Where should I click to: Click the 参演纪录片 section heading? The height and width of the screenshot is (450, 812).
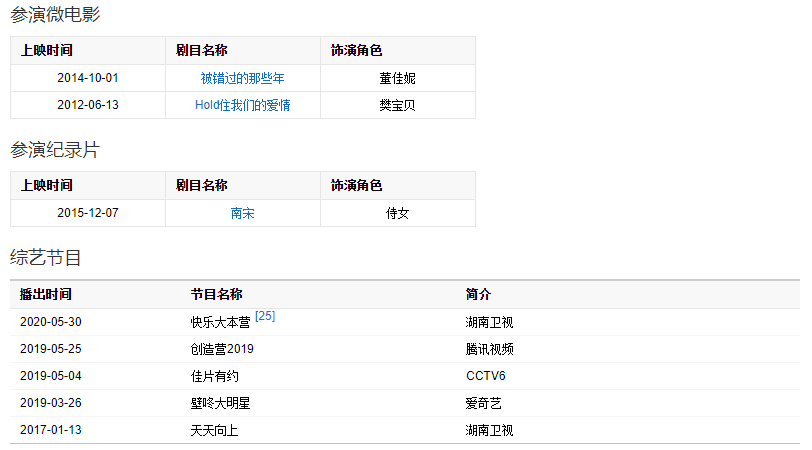click(x=55, y=150)
